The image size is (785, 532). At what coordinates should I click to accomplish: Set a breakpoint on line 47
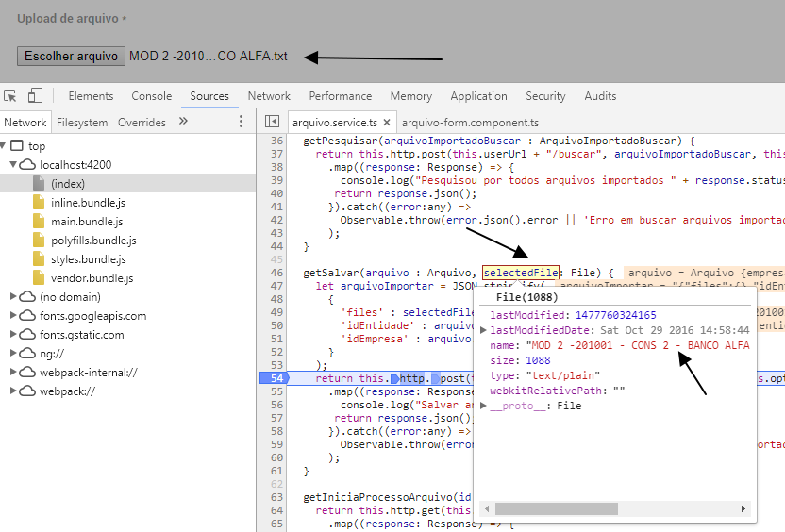pos(276,286)
